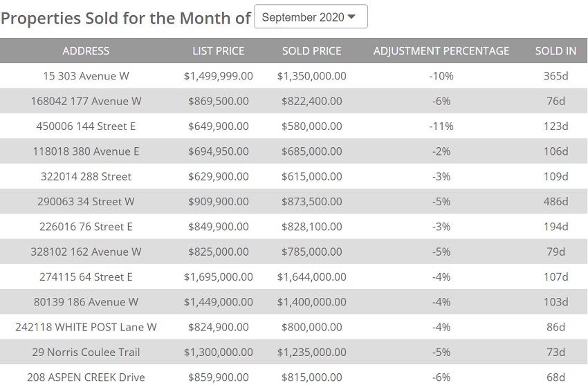Open the 118018 380 Avenue E listing

click(86, 151)
